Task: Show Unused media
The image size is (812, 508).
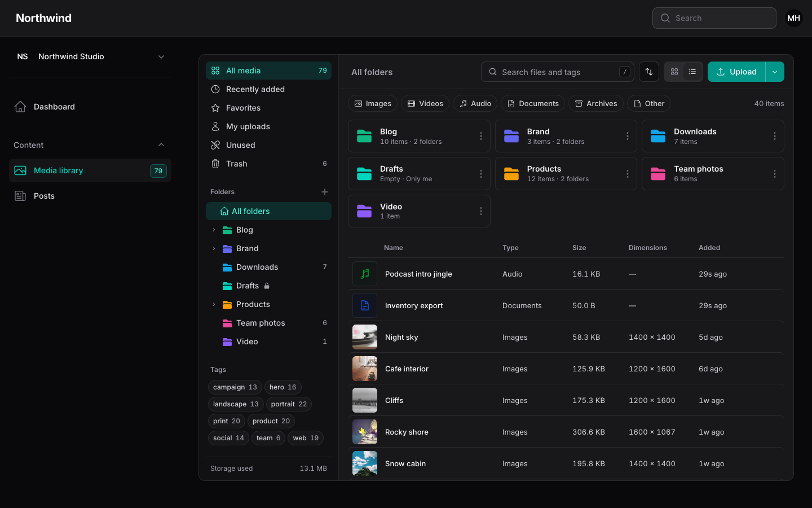Action: point(268,145)
